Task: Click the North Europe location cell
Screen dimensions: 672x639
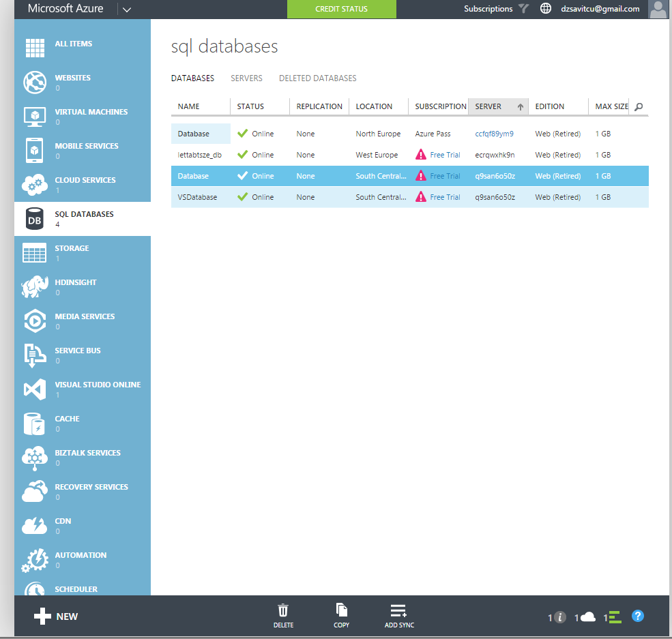Action: click(378, 134)
